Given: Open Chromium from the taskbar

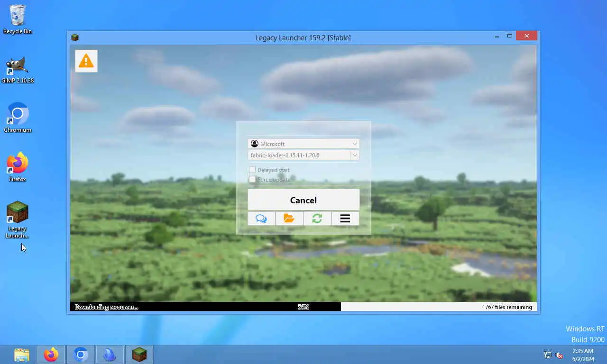Looking at the screenshot, I should pos(81,355).
